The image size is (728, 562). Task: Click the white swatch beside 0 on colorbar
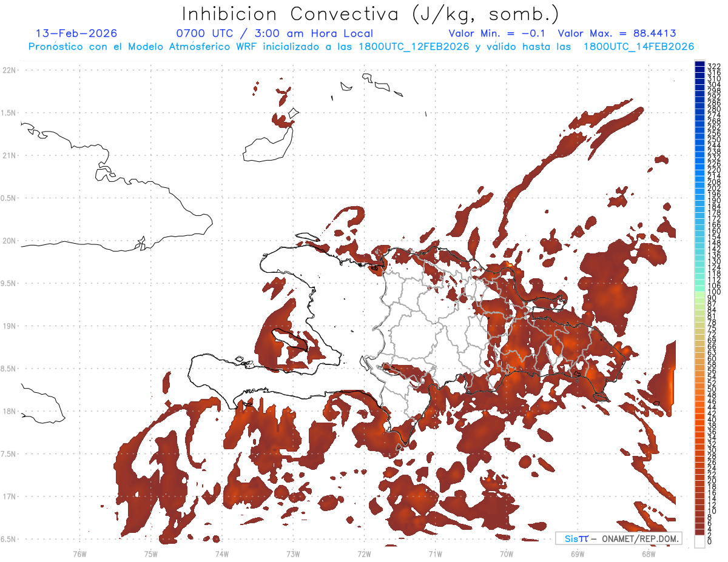click(699, 541)
